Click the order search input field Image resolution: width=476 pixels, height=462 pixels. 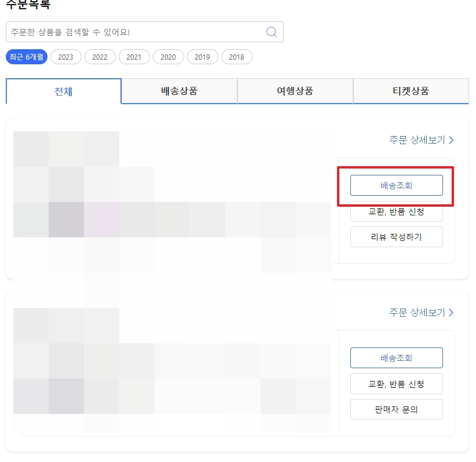[x=127, y=32]
